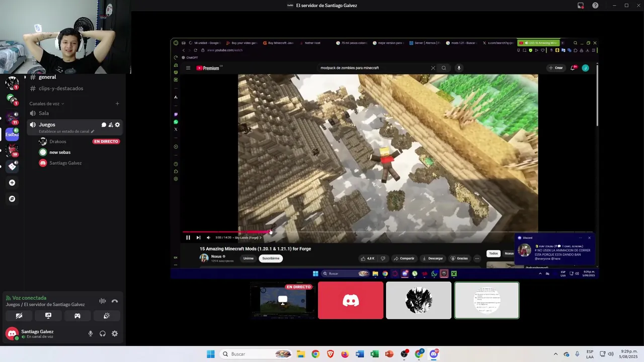
Task: Click the invite people icon on Juegos
Action: coord(111,125)
